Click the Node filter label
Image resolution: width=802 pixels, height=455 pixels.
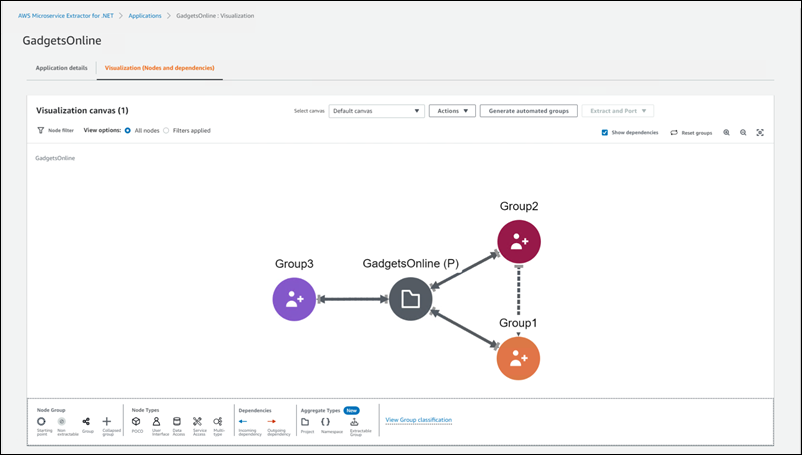pos(61,130)
